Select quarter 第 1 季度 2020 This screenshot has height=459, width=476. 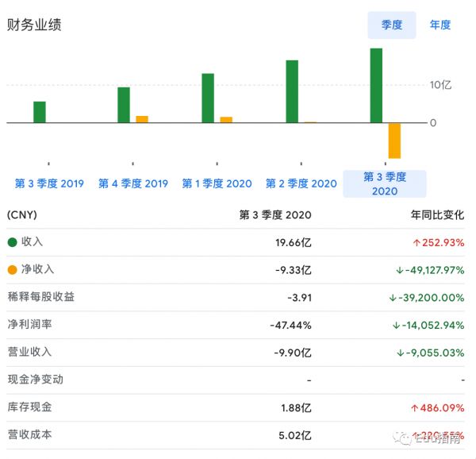[x=217, y=183]
